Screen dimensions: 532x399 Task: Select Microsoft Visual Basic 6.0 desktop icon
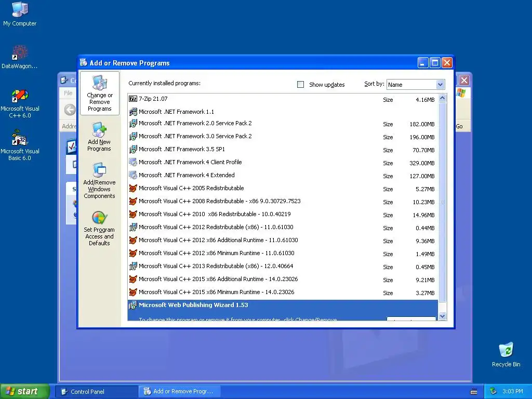[20, 145]
